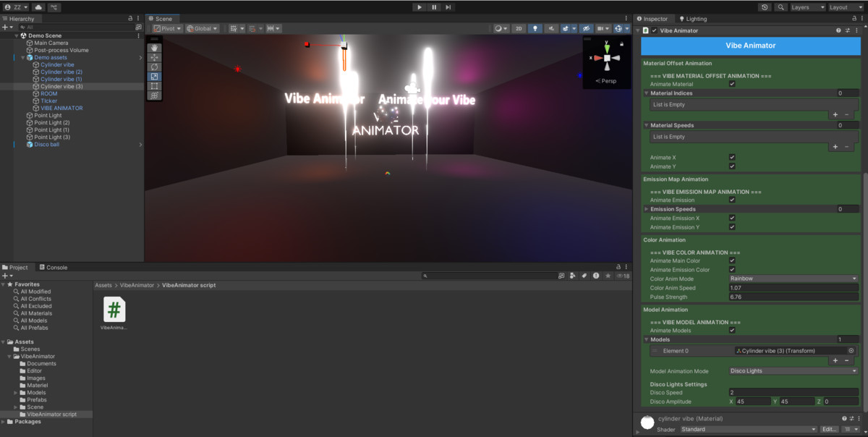868x437 pixels.
Task: Uncheck Animate Main Color
Action: pos(731,260)
